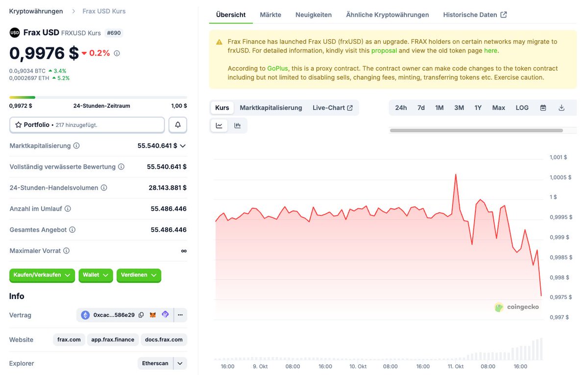Click info icon beside 24-Stunden-Handelsvolumen
This screenshot has height=375, width=588.
(104, 188)
